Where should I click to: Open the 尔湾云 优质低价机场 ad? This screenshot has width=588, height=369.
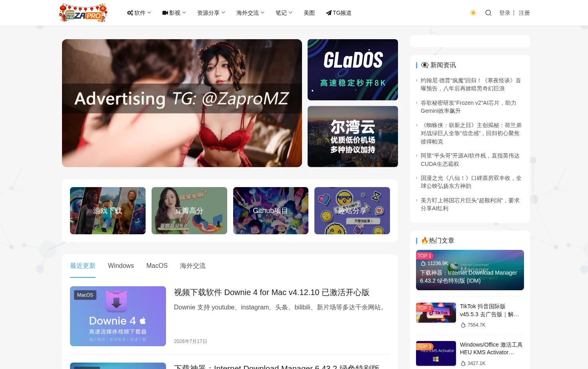pos(353,136)
